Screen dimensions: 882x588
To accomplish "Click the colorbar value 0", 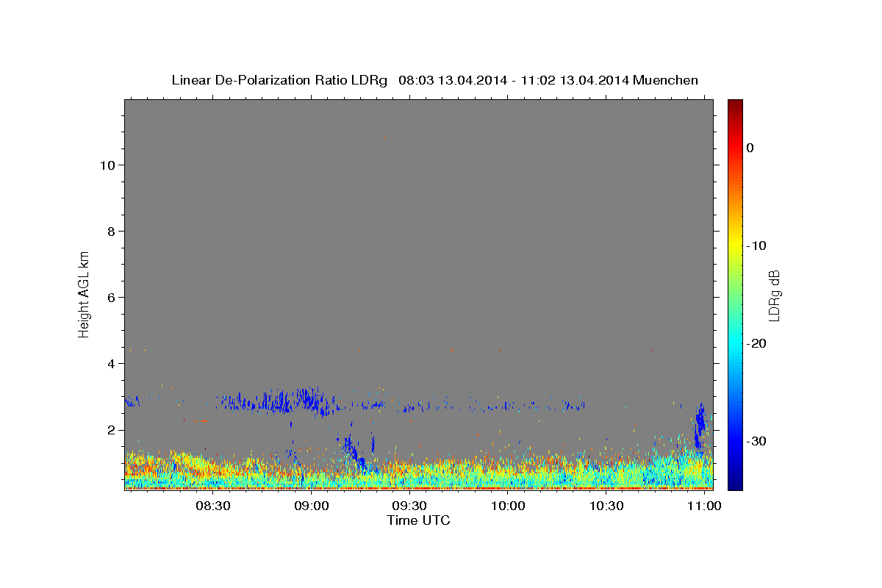I will (750, 148).
